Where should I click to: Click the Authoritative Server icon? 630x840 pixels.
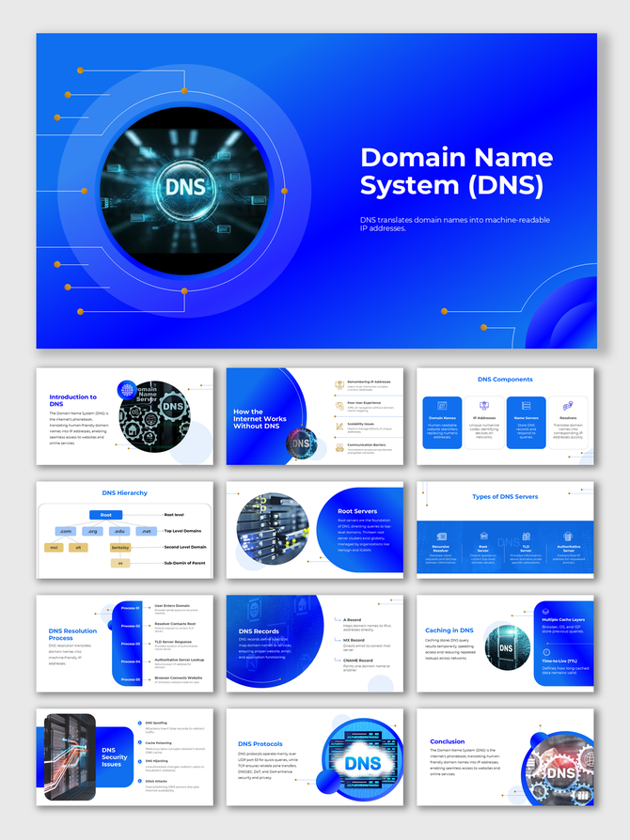[568, 536]
